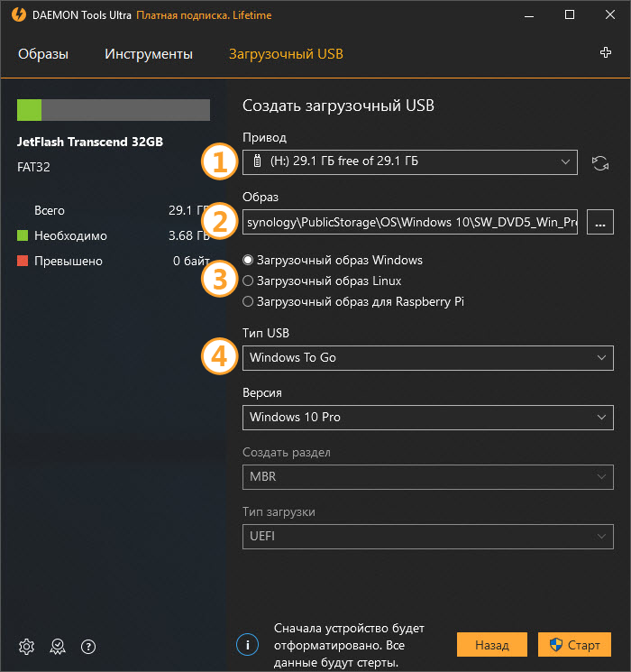The image size is (631, 672).
Task: Open the Тип загрузки UEFI dropdown
Action: 428,537
